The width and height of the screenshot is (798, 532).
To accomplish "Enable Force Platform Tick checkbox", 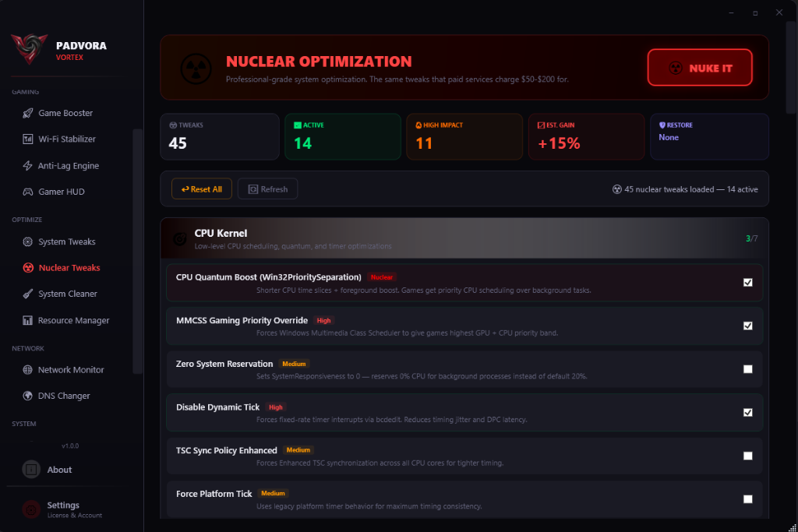I will (x=747, y=499).
